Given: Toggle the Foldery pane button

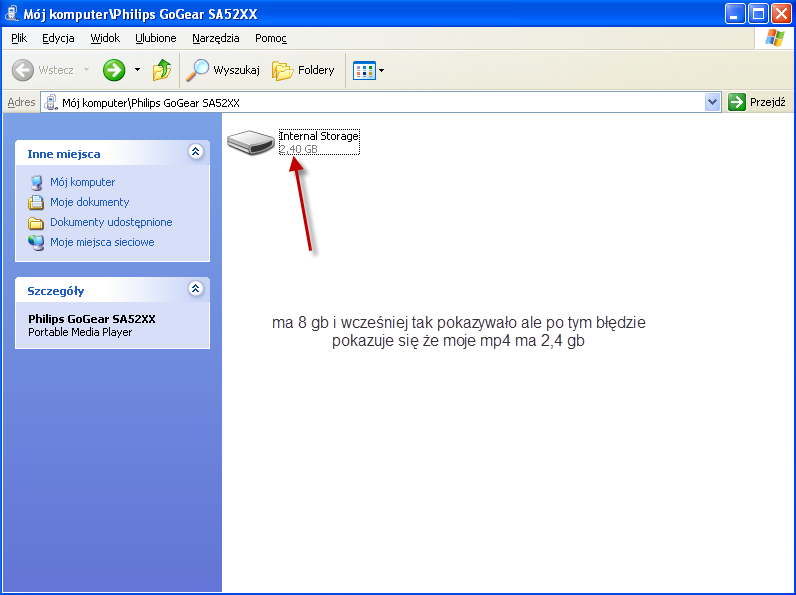Looking at the screenshot, I should point(303,70).
